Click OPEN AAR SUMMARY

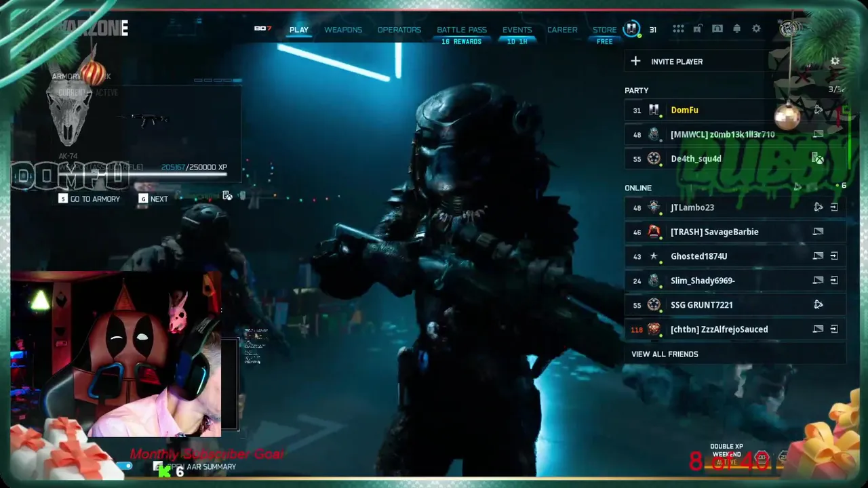pyautogui.click(x=193, y=467)
